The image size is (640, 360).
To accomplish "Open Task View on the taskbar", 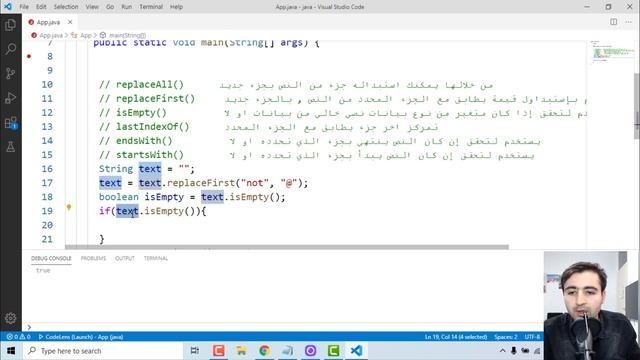I will 195,351.
